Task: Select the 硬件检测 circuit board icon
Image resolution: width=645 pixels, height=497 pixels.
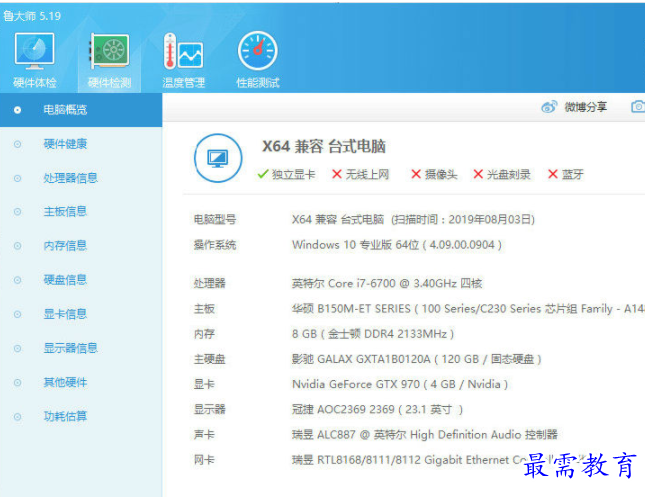Action: click(109, 51)
